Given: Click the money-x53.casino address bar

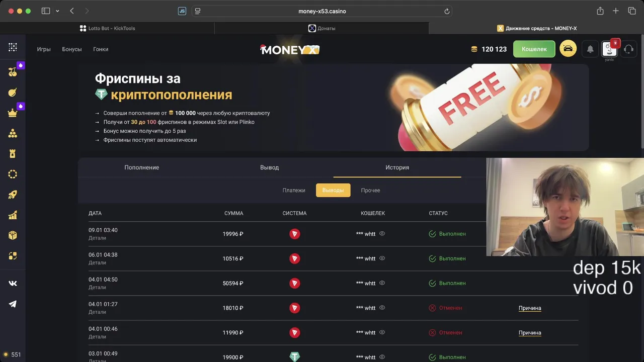Looking at the screenshot, I should [322, 11].
